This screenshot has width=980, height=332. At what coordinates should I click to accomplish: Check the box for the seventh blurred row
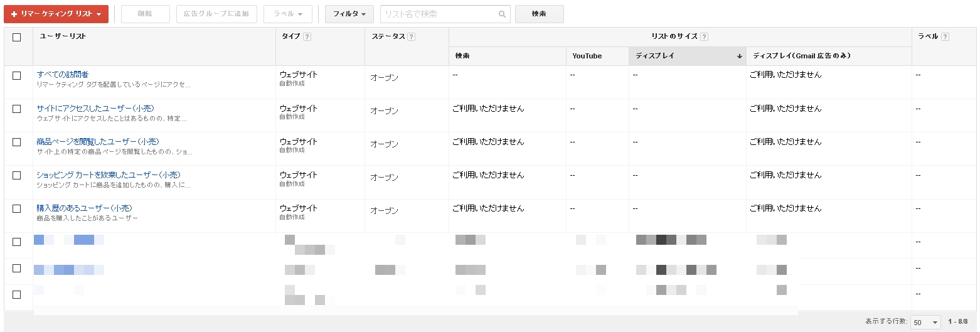pos(17,268)
